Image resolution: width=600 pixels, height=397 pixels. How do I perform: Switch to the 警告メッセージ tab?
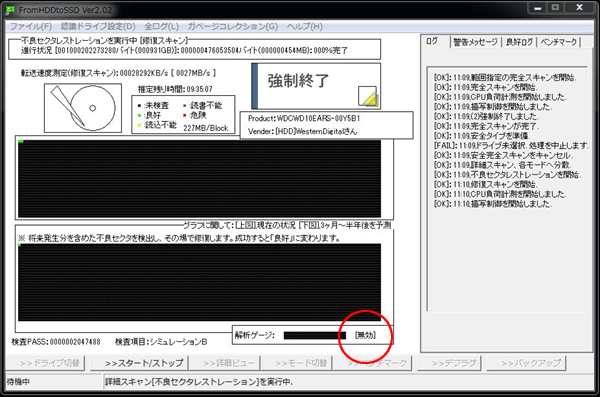[x=475, y=42]
